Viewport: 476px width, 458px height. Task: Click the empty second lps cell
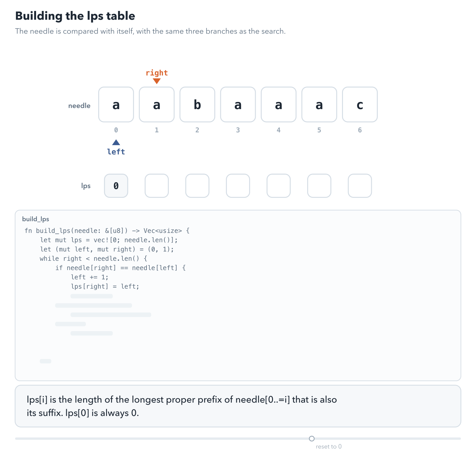(x=157, y=186)
